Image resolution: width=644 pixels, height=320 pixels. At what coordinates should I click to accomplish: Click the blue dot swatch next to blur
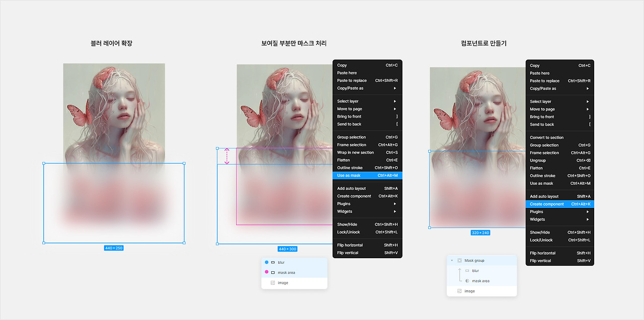[x=267, y=262]
